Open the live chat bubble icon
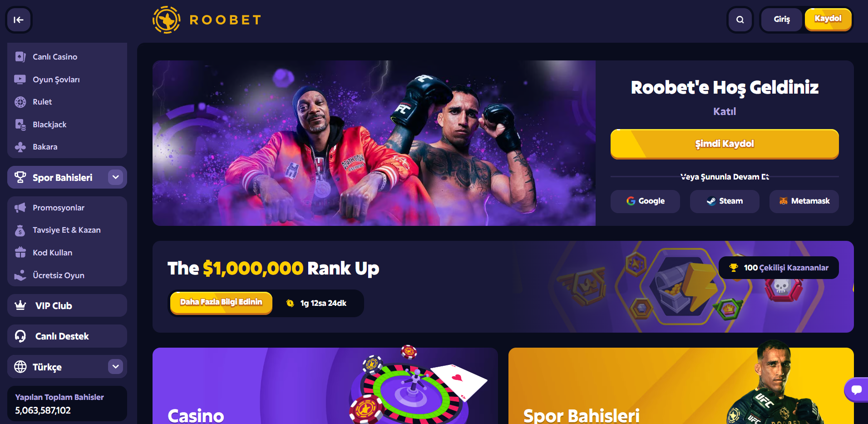Screen dimensions: 868x424 click(857, 389)
